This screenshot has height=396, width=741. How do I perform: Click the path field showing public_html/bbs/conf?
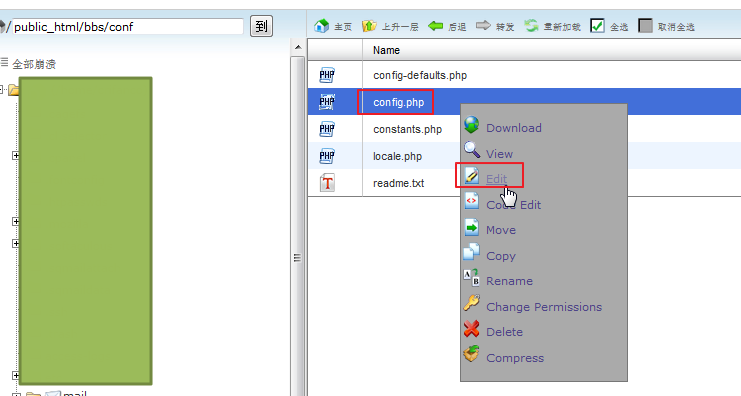click(x=127, y=26)
